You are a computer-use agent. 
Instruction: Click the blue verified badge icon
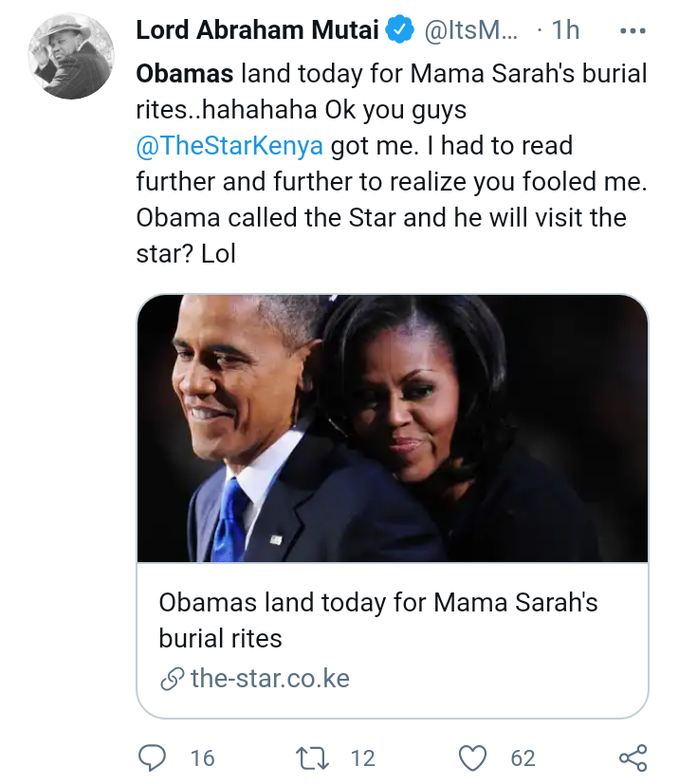tap(399, 29)
